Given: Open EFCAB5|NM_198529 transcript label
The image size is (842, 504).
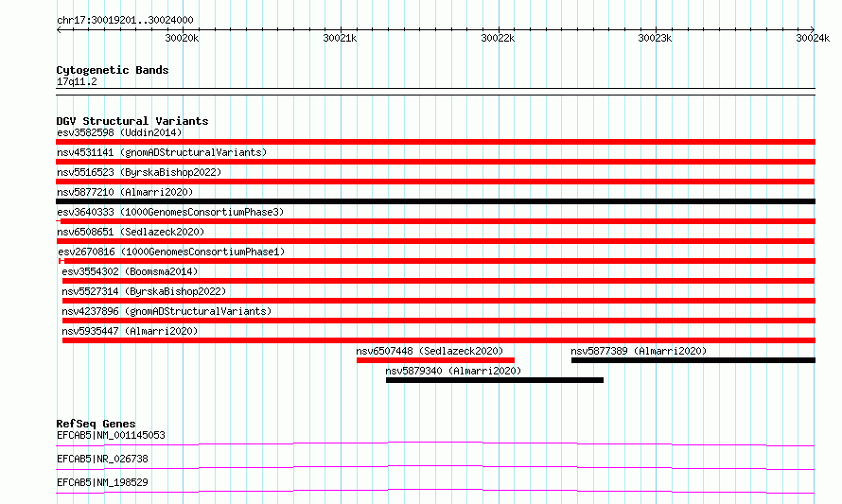Looking at the screenshot, I should coord(102,482).
